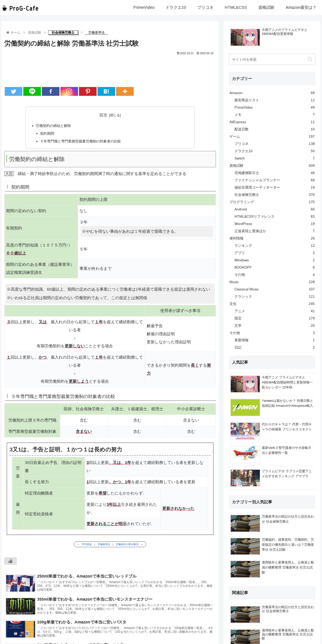
Task: Share the article on Instagram
Action: coord(69,91)
